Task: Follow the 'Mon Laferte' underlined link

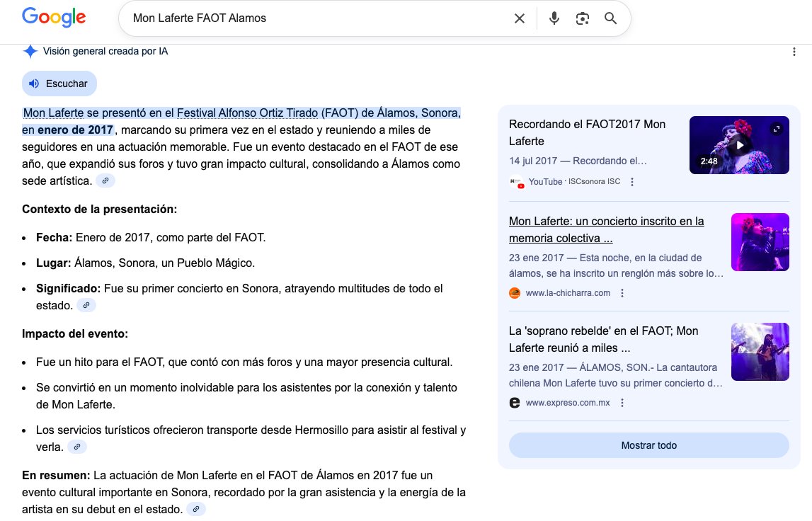Action: click(x=53, y=113)
